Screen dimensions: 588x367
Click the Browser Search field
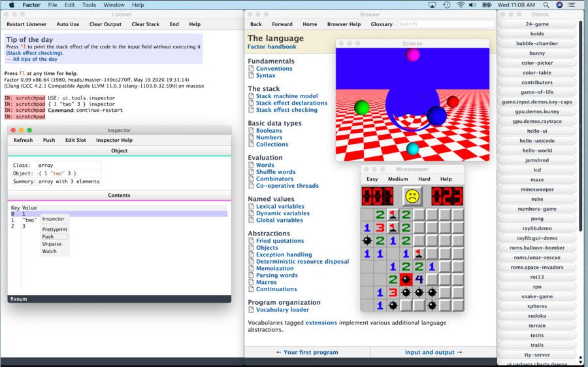(x=446, y=24)
